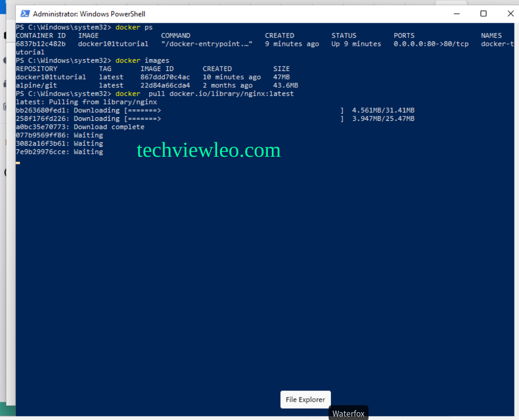
Task: Click docker101tutorial in the REPOSITORY column
Action: (51, 77)
